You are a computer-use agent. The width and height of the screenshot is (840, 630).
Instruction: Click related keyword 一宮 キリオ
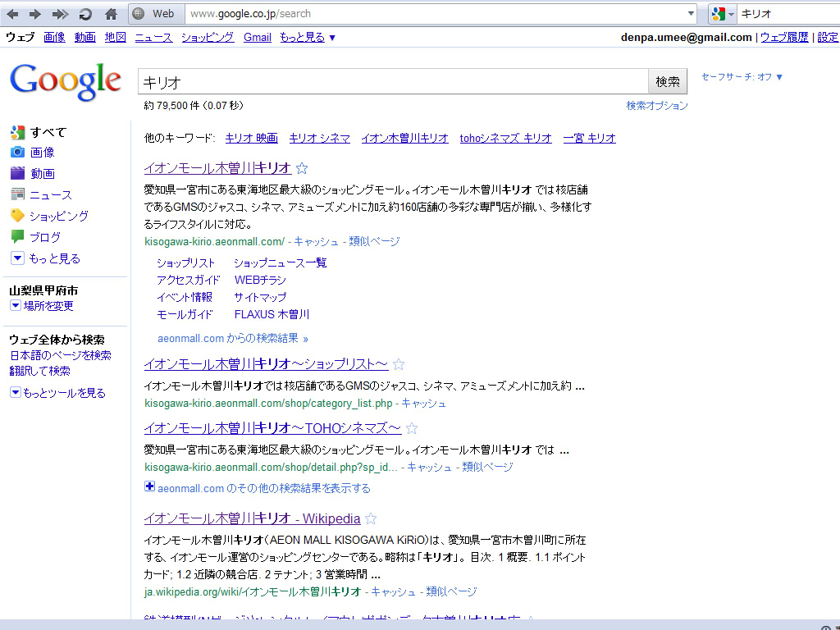pyautogui.click(x=589, y=138)
